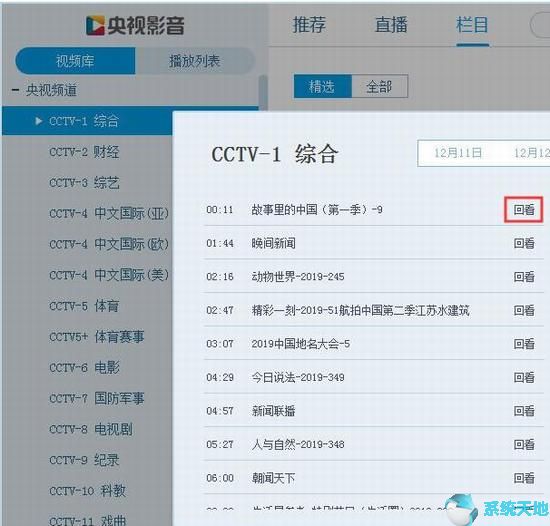Click program title 今日说法-2019-349
Viewport: 550px width, 526px height.
[298, 377]
